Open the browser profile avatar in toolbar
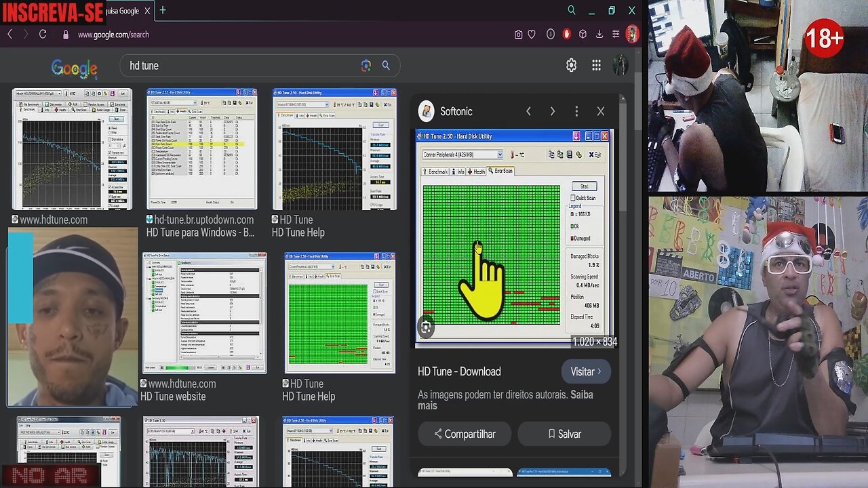868x488 pixels. [x=632, y=35]
